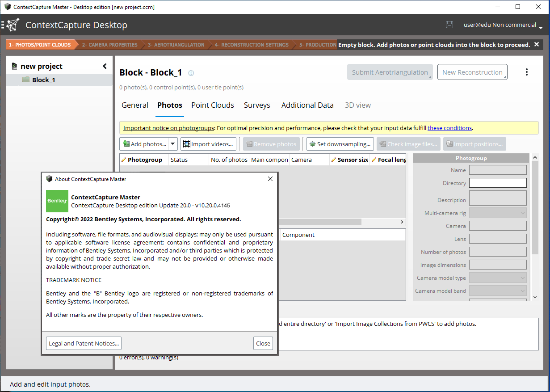Select the Photos tab
The image size is (550, 392).
point(170,105)
